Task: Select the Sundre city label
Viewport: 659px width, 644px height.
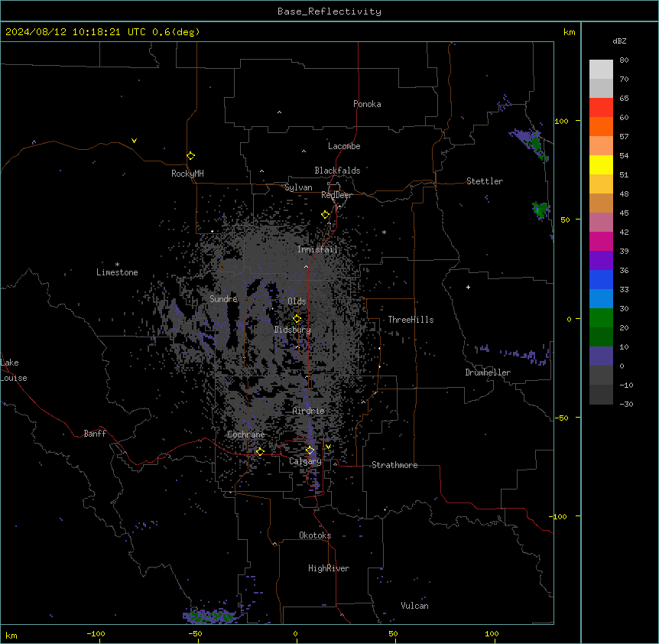Action: 223,299
